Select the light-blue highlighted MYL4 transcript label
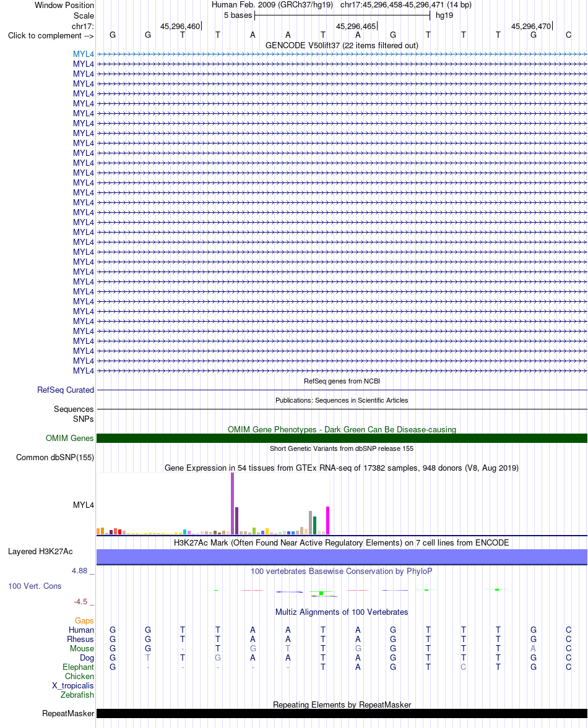This screenshot has width=588, height=728. pos(83,54)
